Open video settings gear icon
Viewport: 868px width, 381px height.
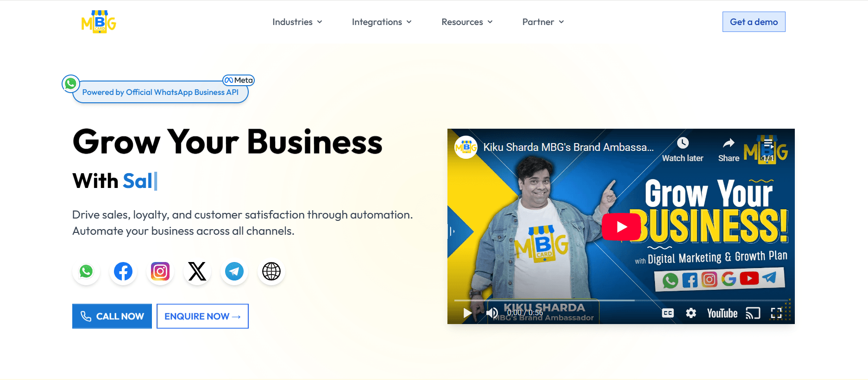point(691,313)
